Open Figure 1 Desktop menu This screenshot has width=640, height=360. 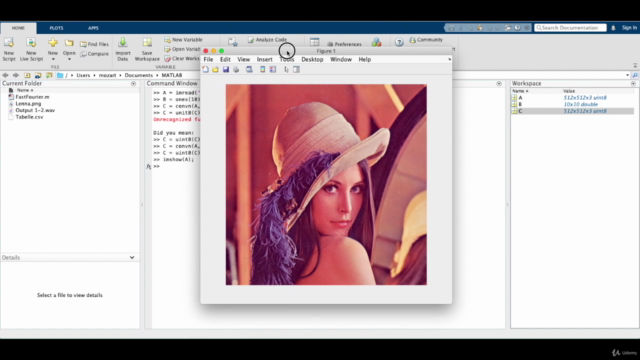[x=312, y=60]
